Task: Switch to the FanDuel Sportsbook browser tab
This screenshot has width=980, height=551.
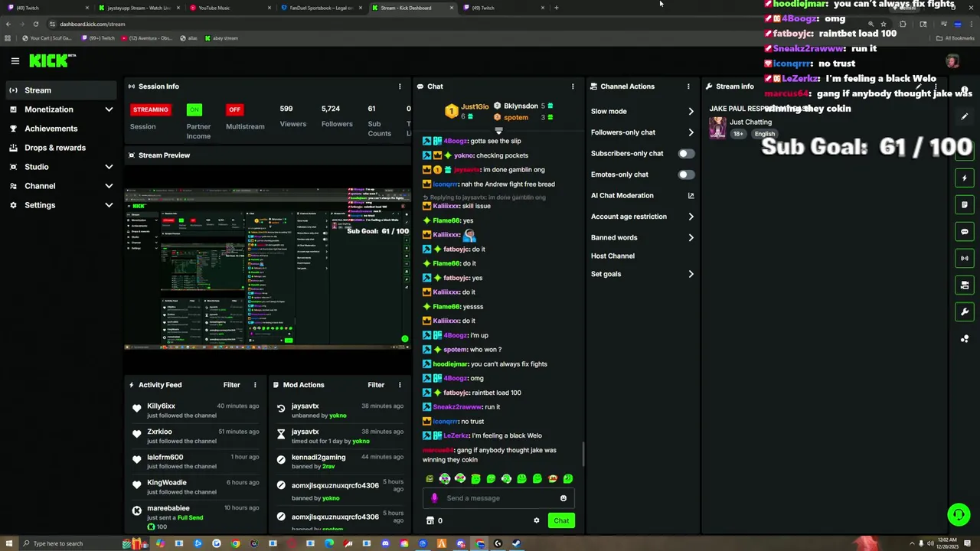Action: pos(321,8)
